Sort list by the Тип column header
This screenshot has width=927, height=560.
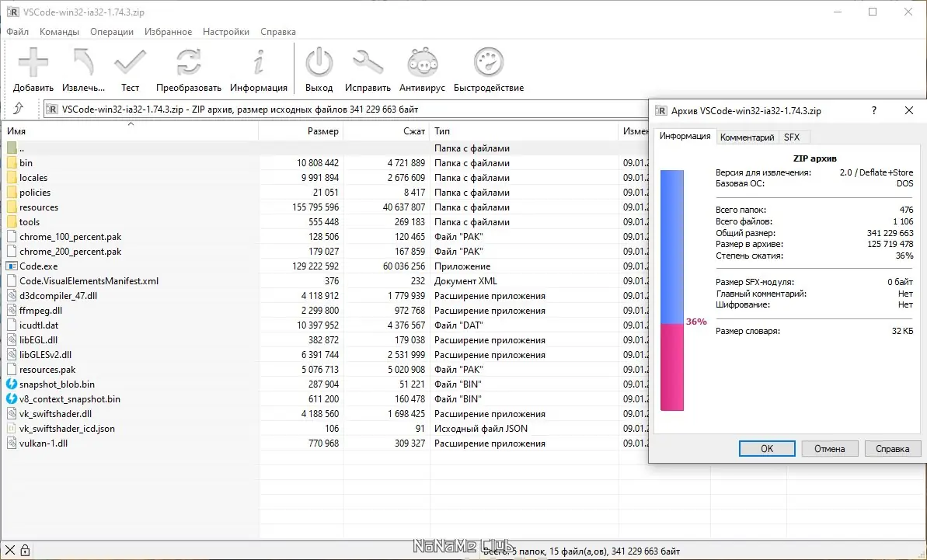tap(524, 131)
